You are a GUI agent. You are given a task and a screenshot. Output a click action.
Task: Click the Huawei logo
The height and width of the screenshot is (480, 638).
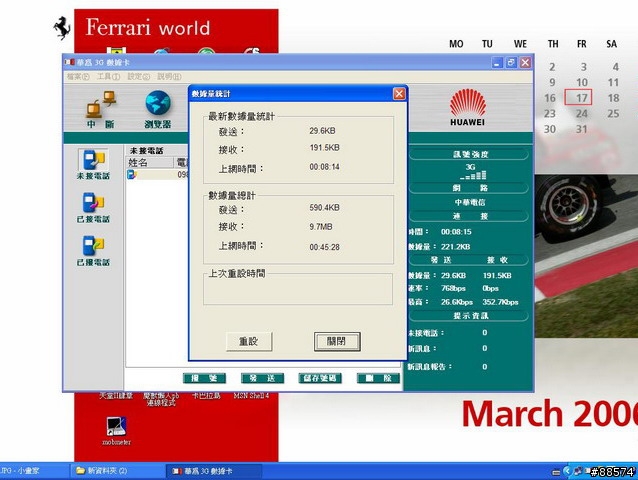(x=468, y=107)
